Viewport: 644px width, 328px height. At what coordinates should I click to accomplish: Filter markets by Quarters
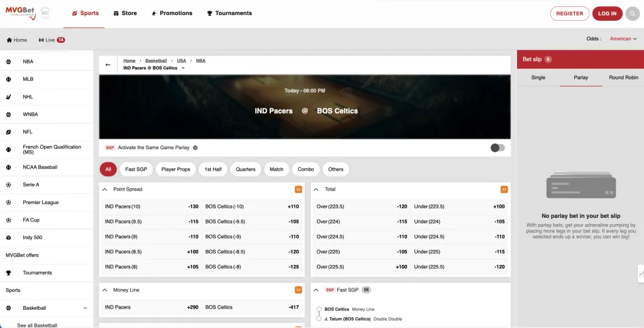click(246, 169)
